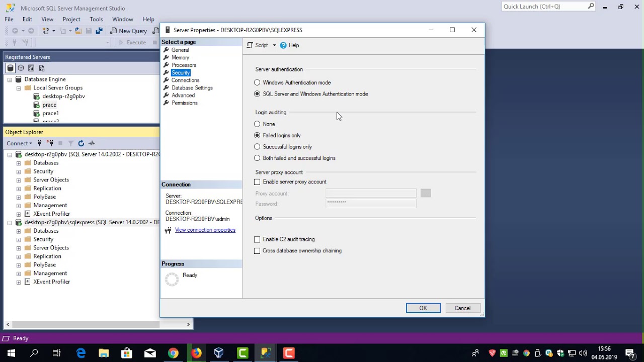Select SQL Server and Windows Authentication mode
The width and height of the screenshot is (644, 362).
[x=257, y=94]
